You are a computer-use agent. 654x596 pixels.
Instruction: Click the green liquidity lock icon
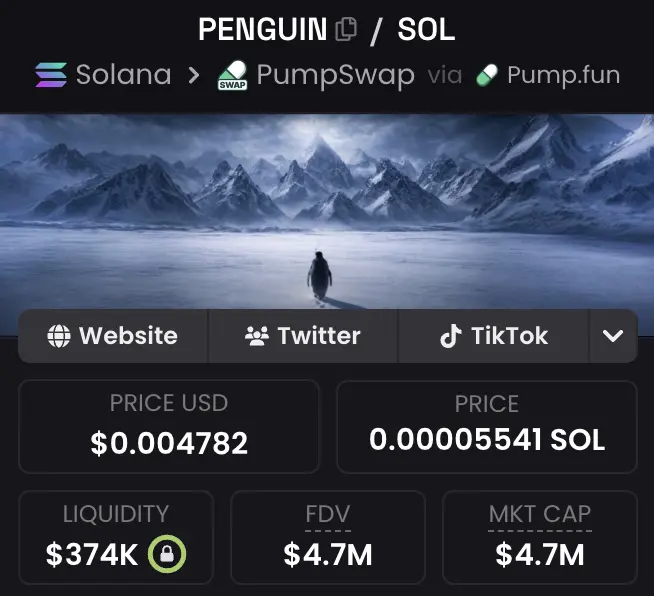(x=167, y=554)
